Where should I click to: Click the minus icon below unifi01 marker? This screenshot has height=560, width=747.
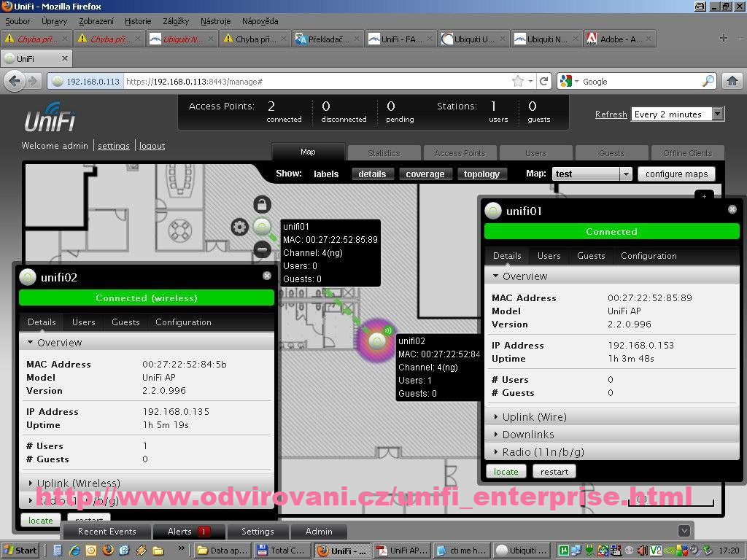262,249
